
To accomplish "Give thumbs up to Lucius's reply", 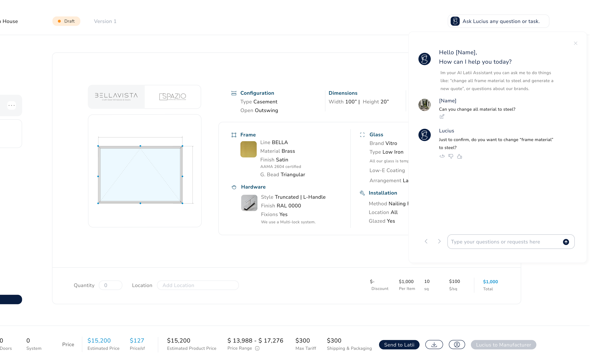I will pyautogui.click(x=460, y=156).
